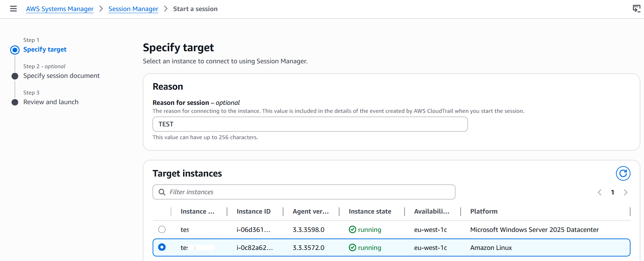Screen dimensions: 644x261
Task: Sort by Platform column header
Action: pos(484,211)
